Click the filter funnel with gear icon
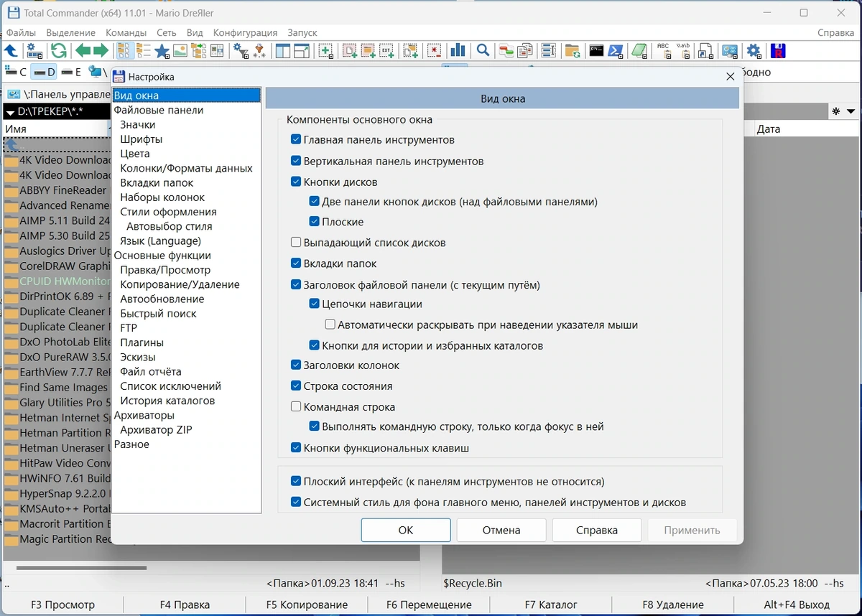Viewport: 862px width, 616px height. point(241,50)
